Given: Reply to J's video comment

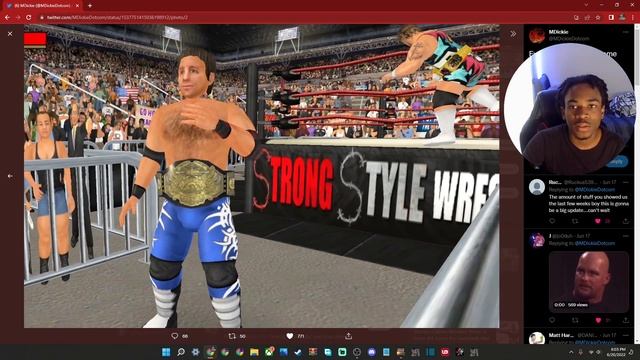Looking at the screenshot, I should click(552, 320).
